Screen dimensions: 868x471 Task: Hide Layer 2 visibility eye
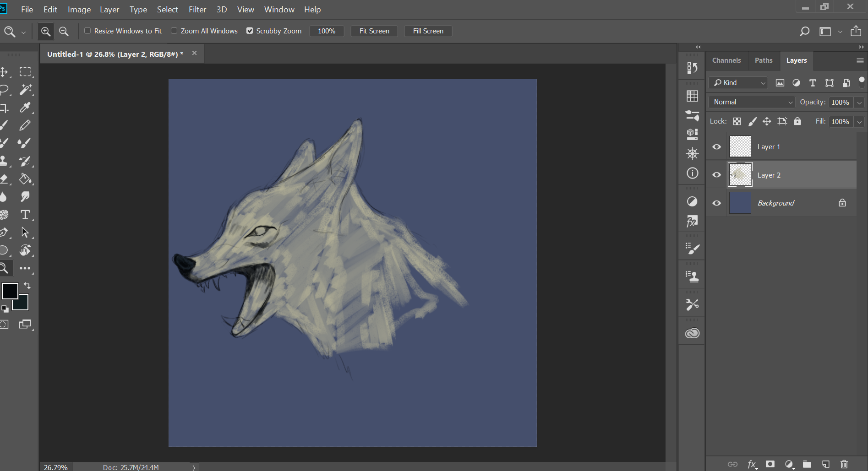tap(717, 175)
